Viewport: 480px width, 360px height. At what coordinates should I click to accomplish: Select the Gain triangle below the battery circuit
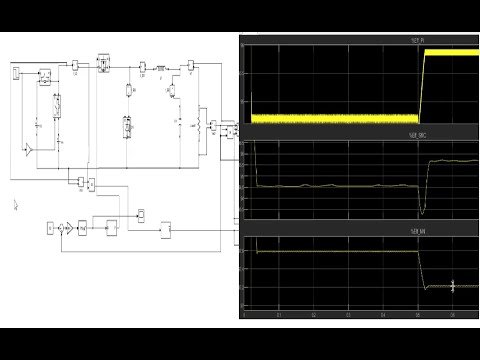(x=29, y=150)
